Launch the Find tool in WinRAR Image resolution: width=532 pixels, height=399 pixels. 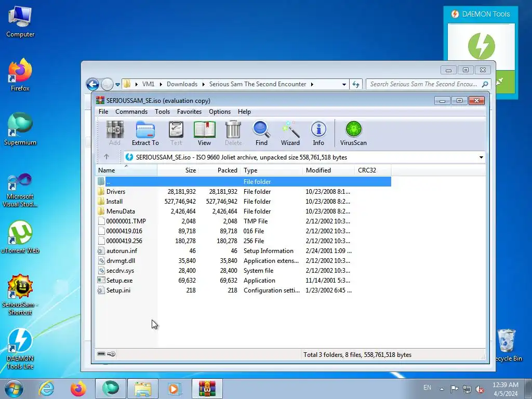(261, 134)
